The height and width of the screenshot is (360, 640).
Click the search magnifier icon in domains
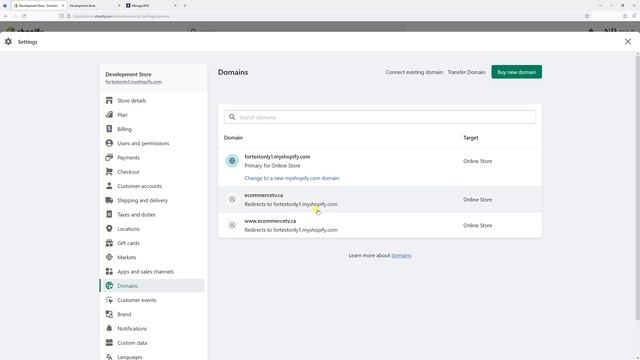coord(232,117)
